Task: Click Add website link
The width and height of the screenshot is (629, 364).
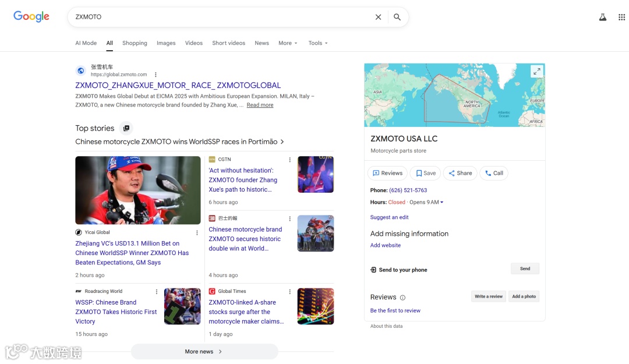Action: click(385, 245)
